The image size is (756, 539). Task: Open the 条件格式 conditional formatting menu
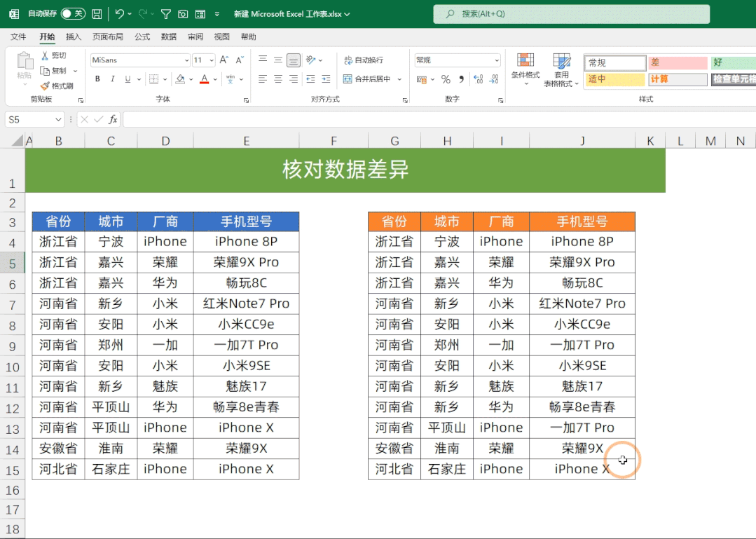click(525, 69)
